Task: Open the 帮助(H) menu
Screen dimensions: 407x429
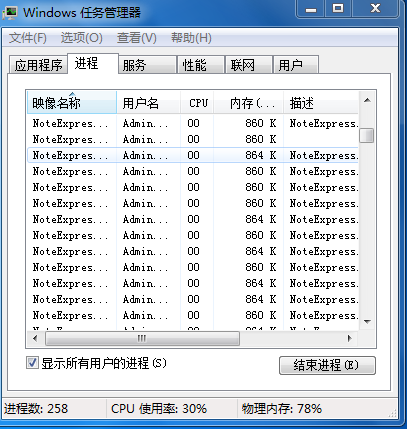Action: click(191, 38)
